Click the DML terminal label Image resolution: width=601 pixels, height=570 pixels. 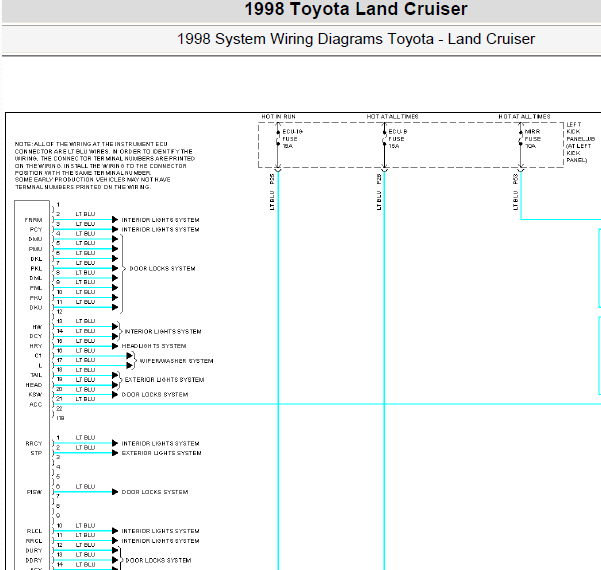coord(36,278)
